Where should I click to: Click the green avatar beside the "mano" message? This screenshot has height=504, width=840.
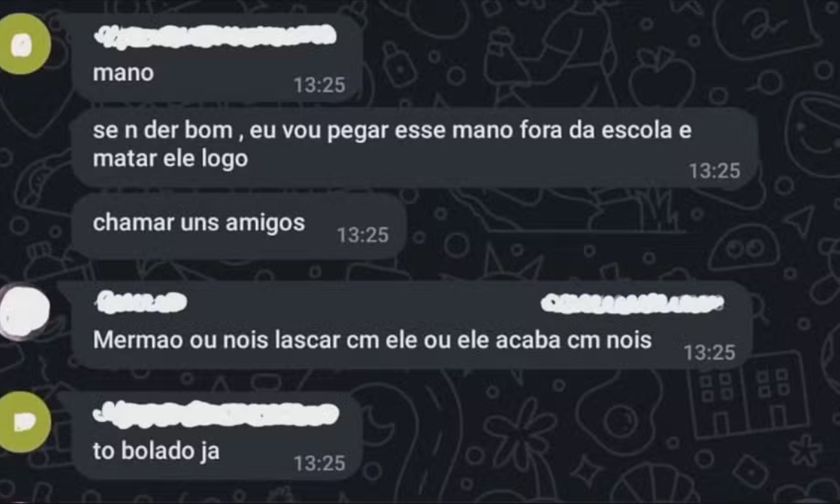coord(25,44)
